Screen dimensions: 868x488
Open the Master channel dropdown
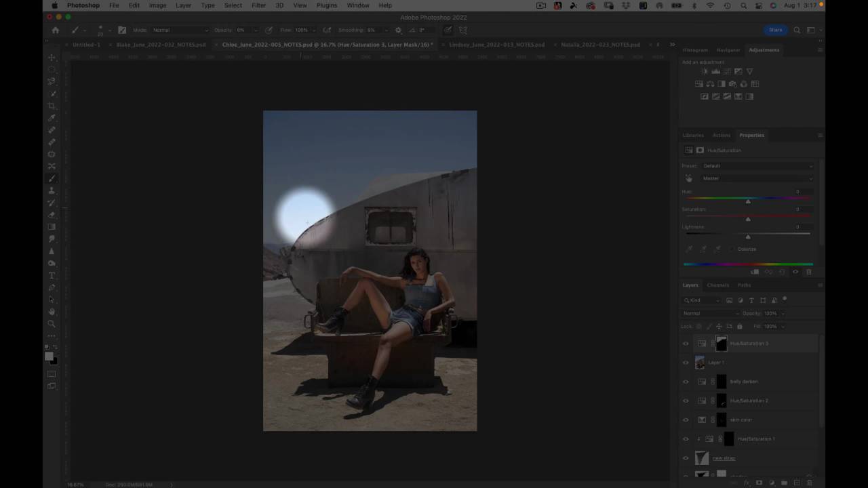point(756,178)
